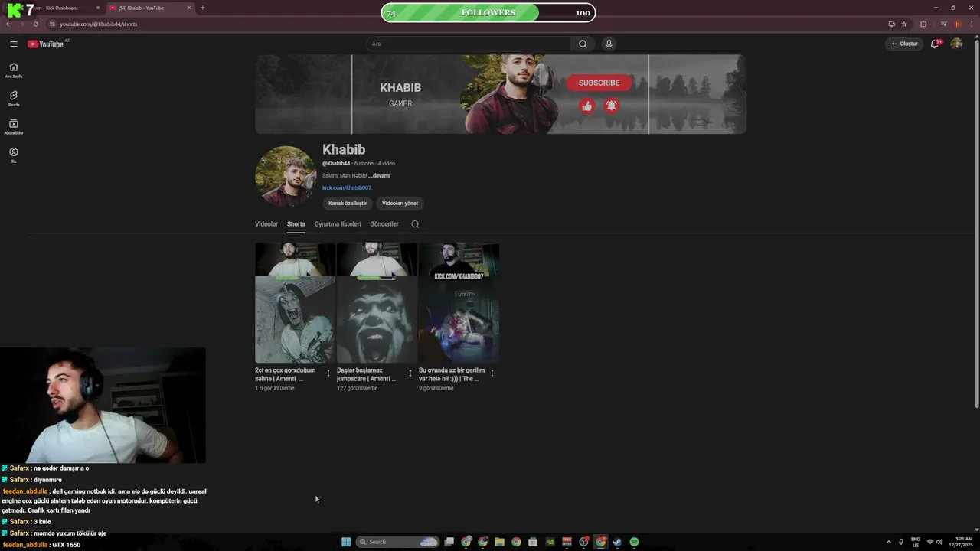Click the first Shorts thumbnail with screaming woman
Image resolution: width=980 pixels, height=551 pixels.
pos(295,302)
